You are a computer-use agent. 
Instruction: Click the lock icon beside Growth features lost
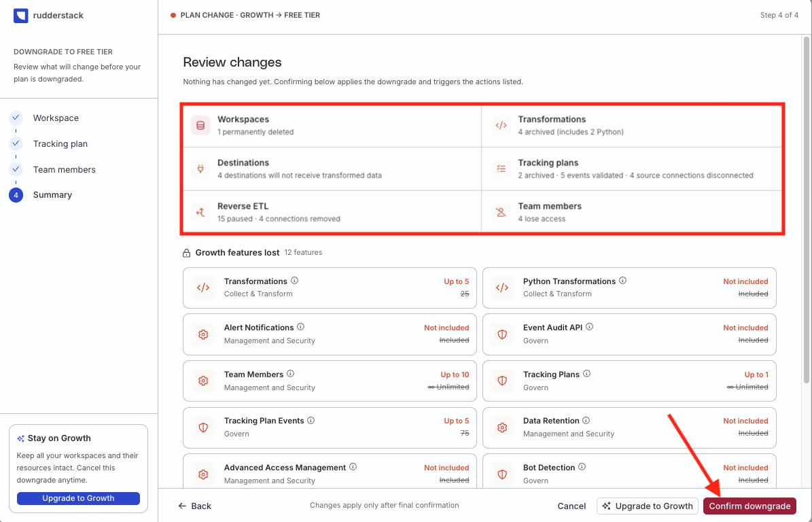(186, 254)
